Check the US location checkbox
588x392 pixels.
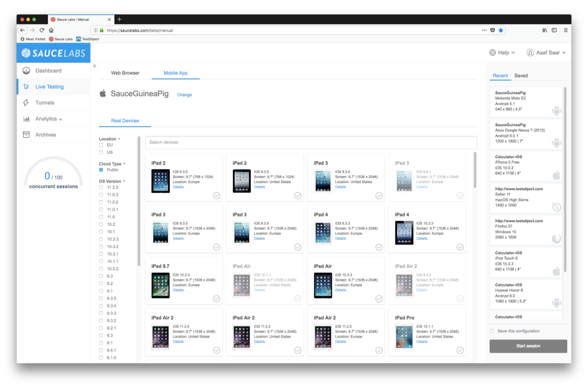(x=101, y=153)
